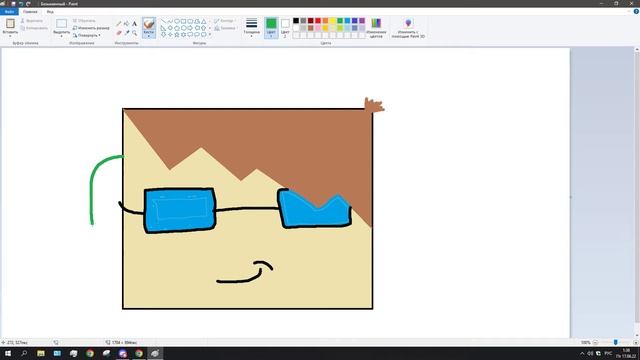This screenshot has height=360, width=640.
Task: Switch to the View ribbon tab
Action: (x=50, y=12)
